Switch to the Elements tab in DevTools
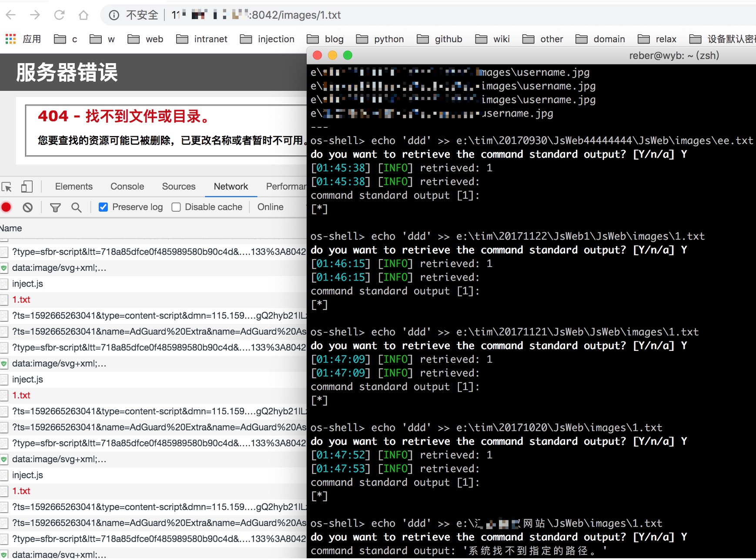 coord(74,187)
